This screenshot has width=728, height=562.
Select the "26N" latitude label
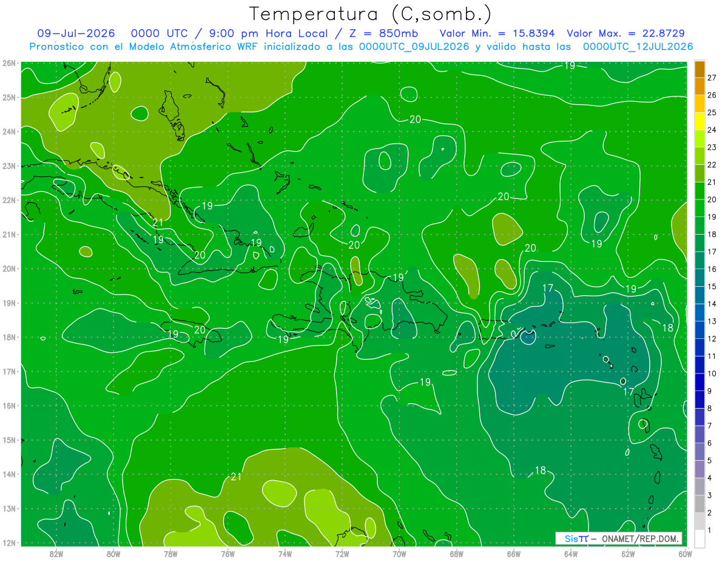point(8,63)
